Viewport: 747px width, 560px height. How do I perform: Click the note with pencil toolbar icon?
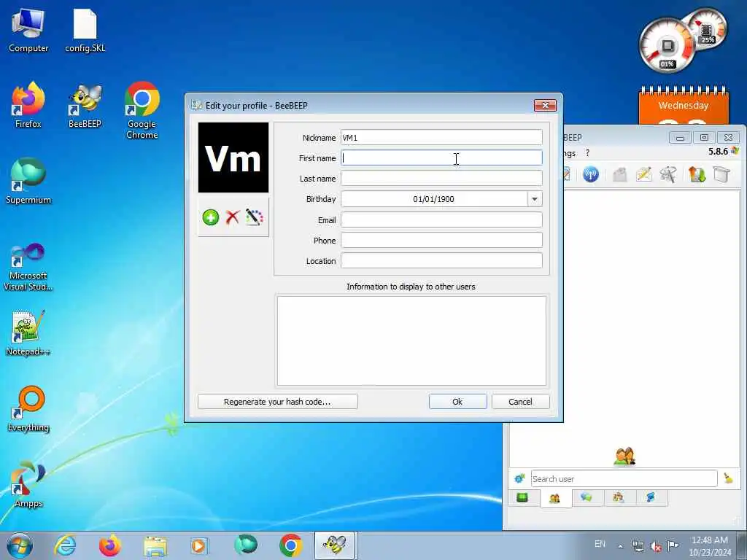click(x=643, y=174)
